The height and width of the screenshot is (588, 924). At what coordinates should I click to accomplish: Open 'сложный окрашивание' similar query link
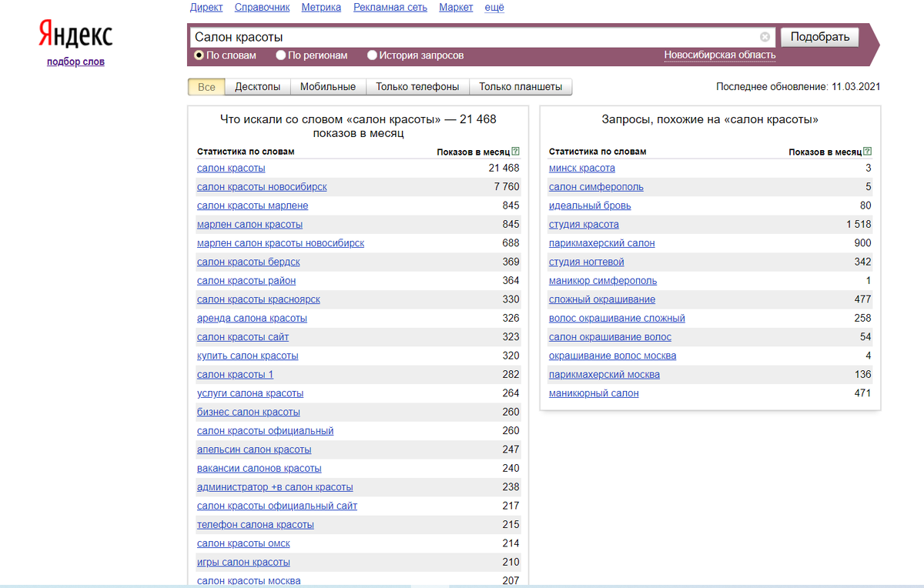[x=602, y=299]
